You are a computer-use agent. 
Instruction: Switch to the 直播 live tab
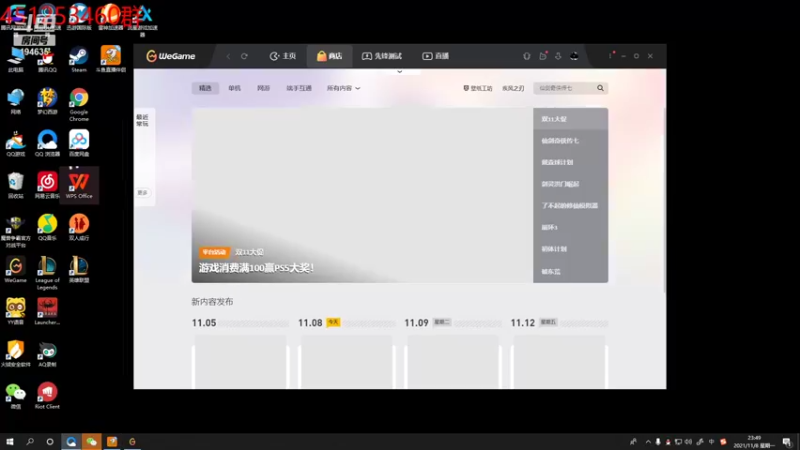(x=435, y=56)
